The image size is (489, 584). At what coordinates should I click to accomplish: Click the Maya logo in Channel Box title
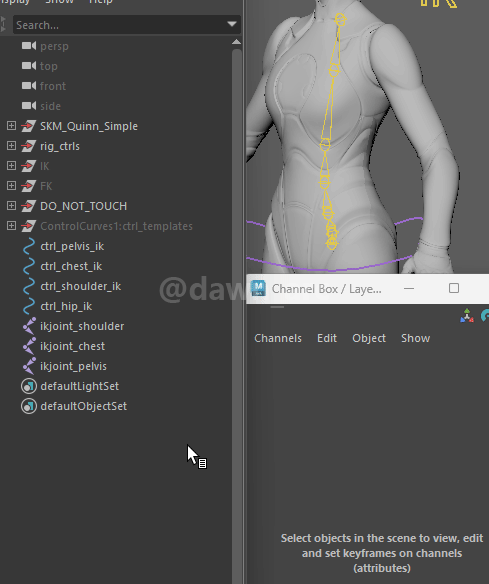(x=258, y=289)
